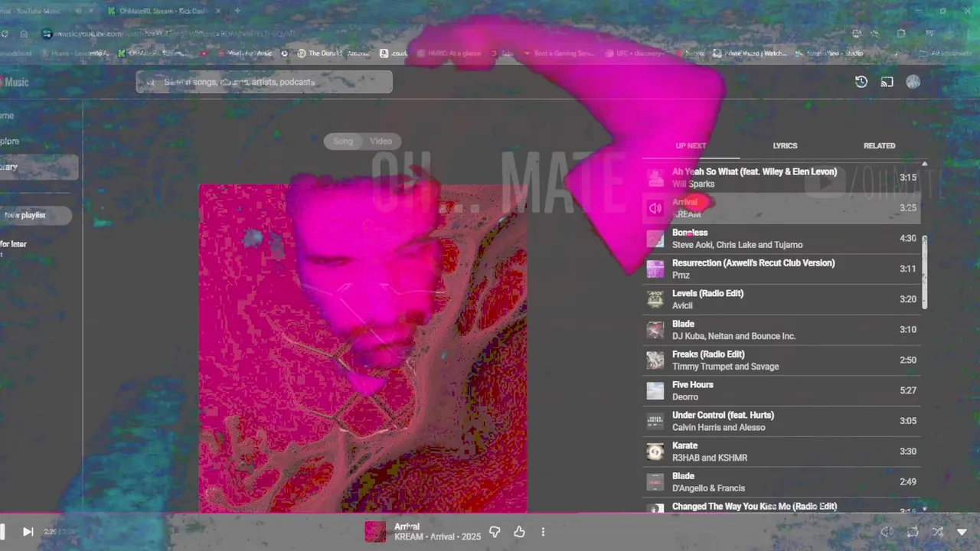The image size is (980, 551).
Task: Click the Freaks album thumbnail
Action: coord(655,360)
